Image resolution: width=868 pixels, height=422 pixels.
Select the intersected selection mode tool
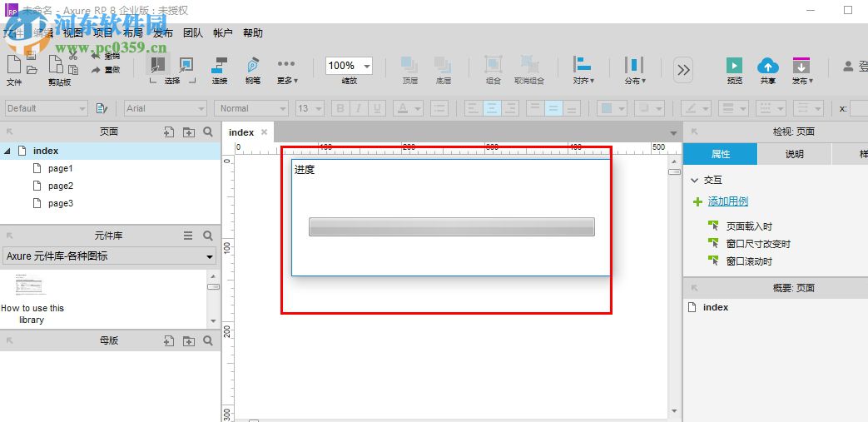(158, 65)
